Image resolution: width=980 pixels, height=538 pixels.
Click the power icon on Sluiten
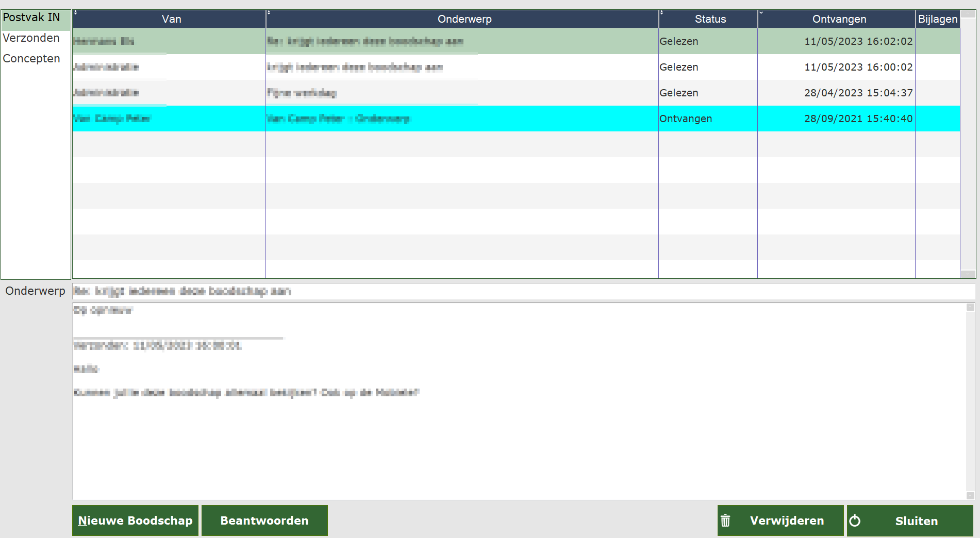tap(855, 521)
